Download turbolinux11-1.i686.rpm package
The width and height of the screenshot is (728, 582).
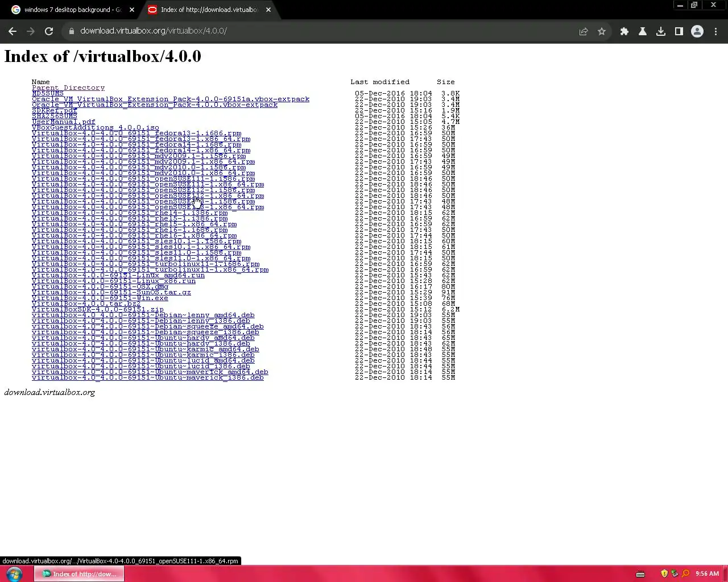pyautogui.click(x=146, y=264)
